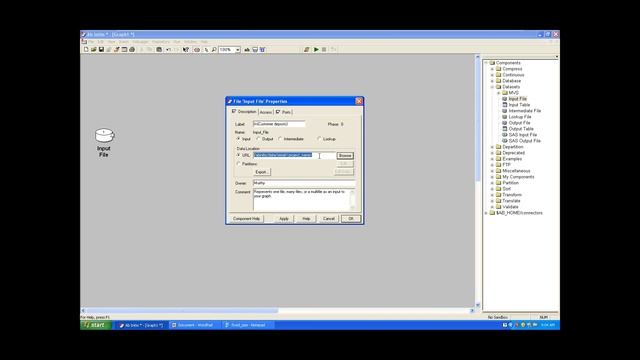Image resolution: width=640 pixels, height=360 pixels.
Task: Select My Components folder in tree
Action: (x=518, y=177)
